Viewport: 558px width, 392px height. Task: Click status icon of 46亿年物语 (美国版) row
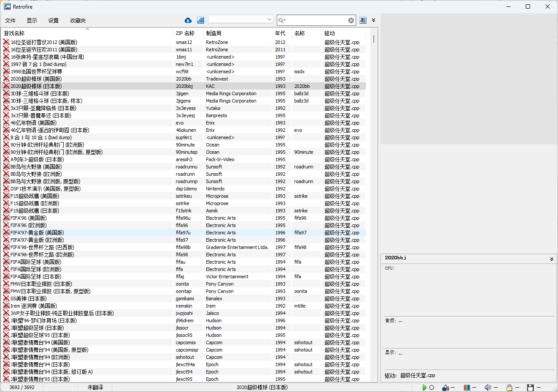tap(6, 123)
